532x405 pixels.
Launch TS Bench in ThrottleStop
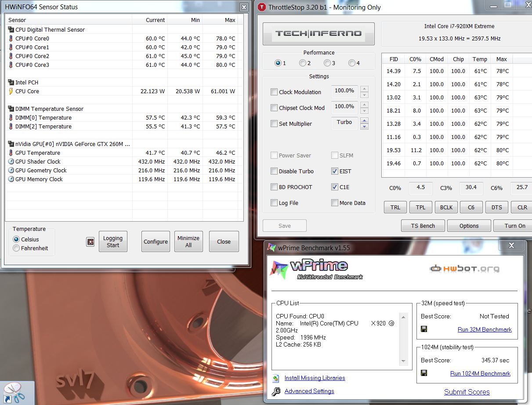[x=423, y=226]
